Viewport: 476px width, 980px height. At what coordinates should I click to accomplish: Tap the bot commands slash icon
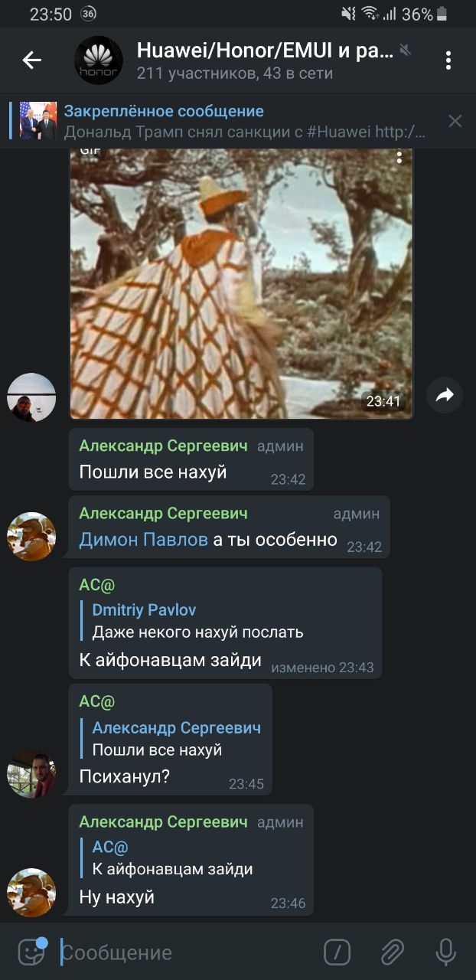point(337,952)
